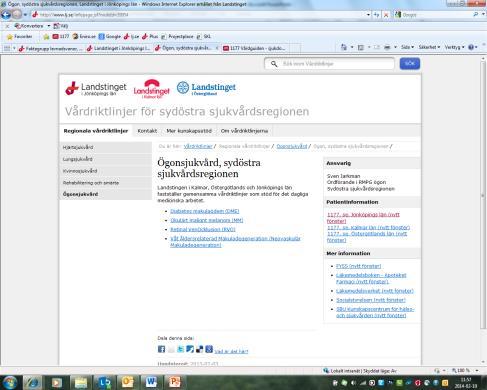Screen dimensions: 487x390
Task: Click the browser Forward arrow button
Action: pos(17,14)
